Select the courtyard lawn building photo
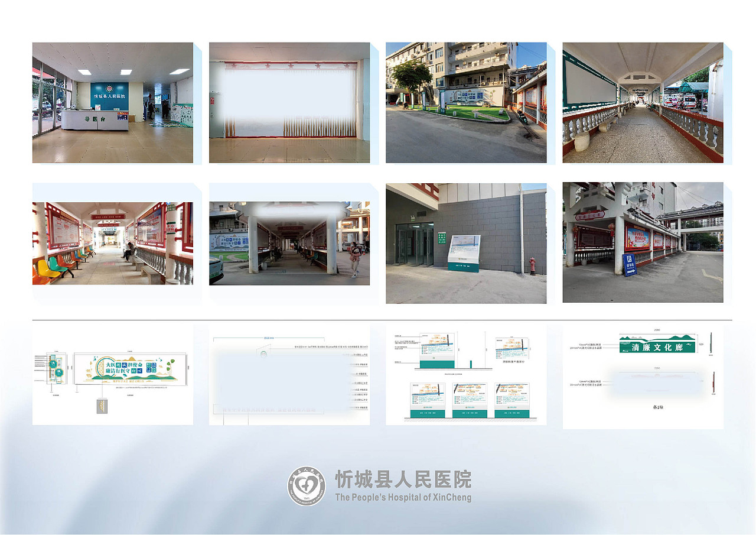The height and width of the screenshot is (535, 756). tap(466, 102)
